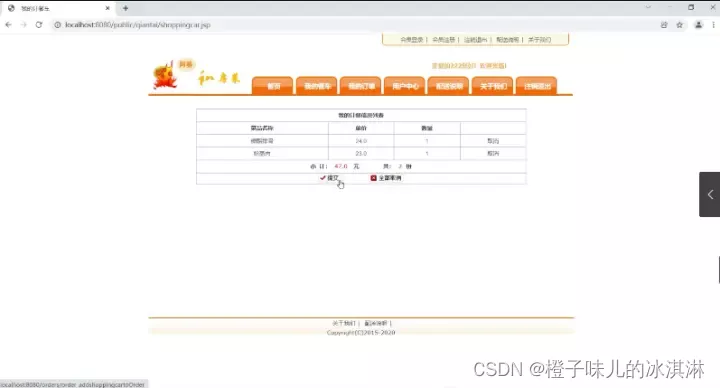
Task: Focus the localhost address bar
Action: (354, 25)
